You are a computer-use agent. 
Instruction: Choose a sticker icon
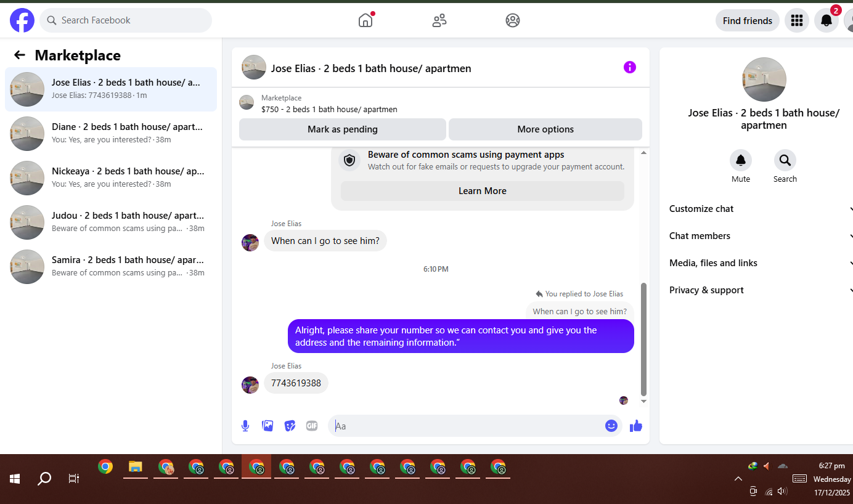tap(290, 426)
